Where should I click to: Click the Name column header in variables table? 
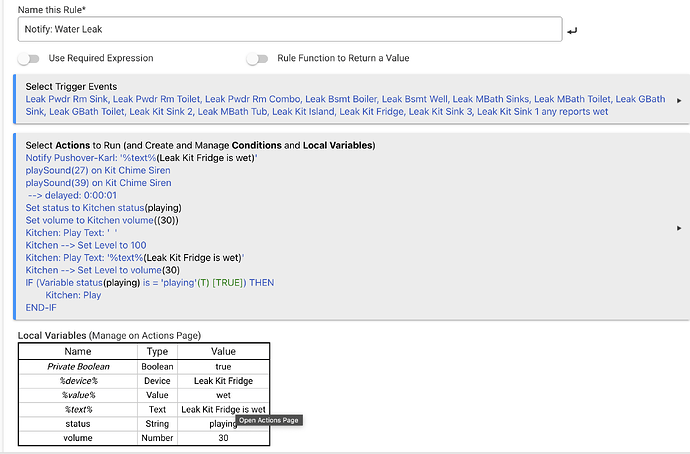(x=78, y=351)
